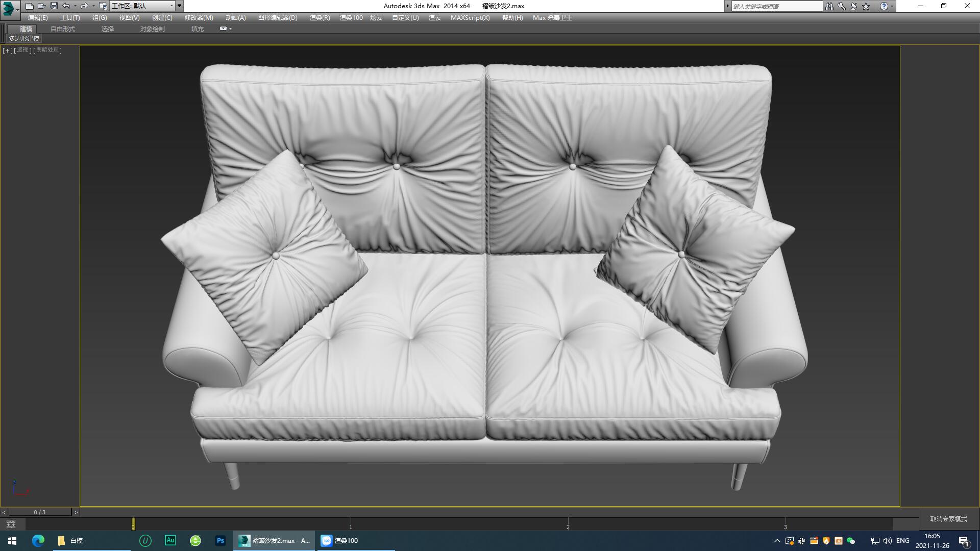The width and height of the screenshot is (980, 551).
Task: Launch Photoshop from the taskbar
Action: (x=220, y=540)
